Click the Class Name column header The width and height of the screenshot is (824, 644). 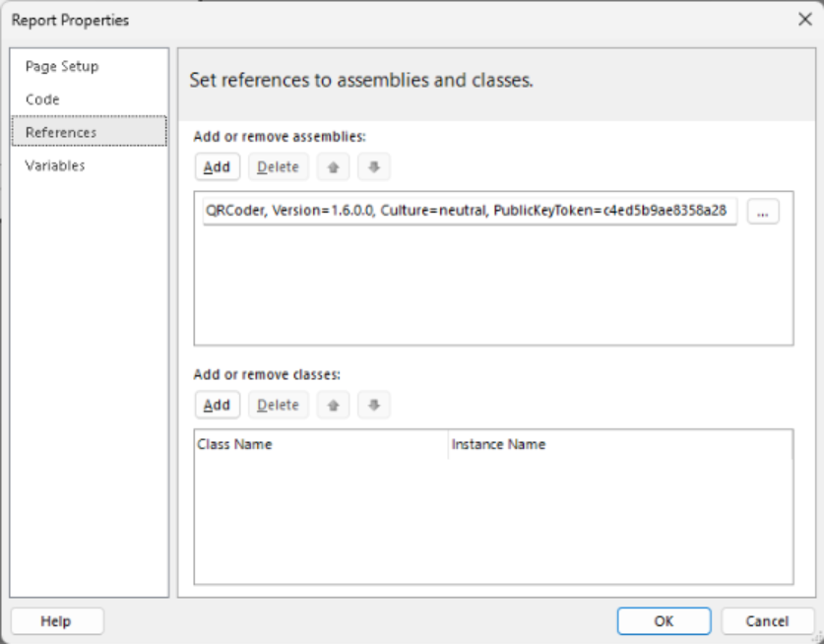[320, 444]
